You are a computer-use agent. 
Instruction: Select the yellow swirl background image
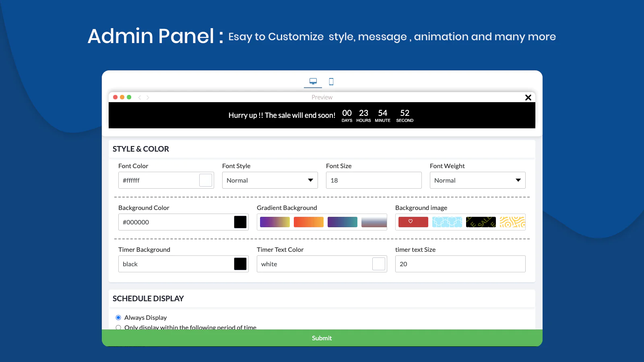pos(512,222)
